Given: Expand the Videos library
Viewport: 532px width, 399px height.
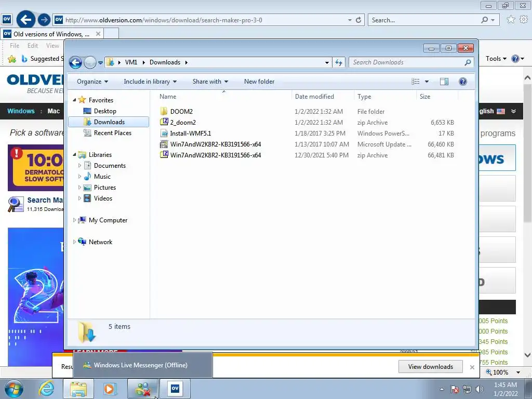Looking at the screenshot, I should coord(79,198).
